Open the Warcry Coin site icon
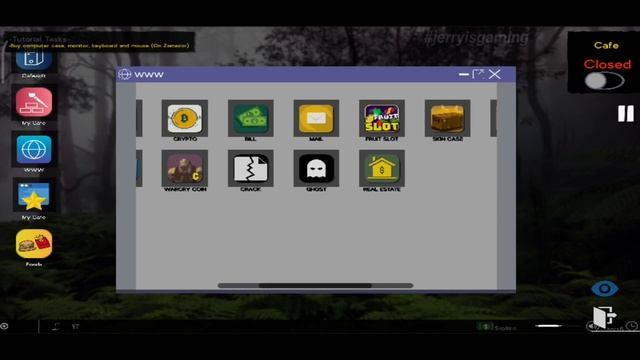Screen dimensions: 640x360 184,168
